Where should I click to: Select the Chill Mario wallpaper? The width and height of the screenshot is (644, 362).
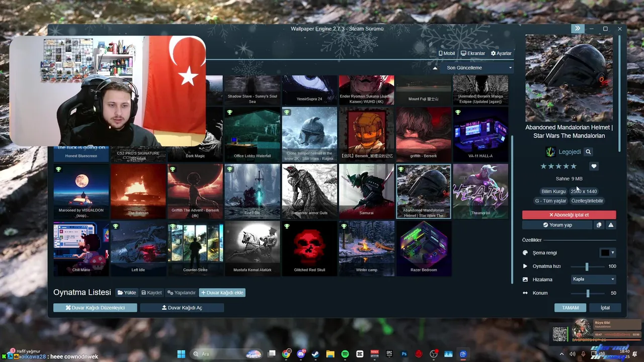[x=81, y=248]
